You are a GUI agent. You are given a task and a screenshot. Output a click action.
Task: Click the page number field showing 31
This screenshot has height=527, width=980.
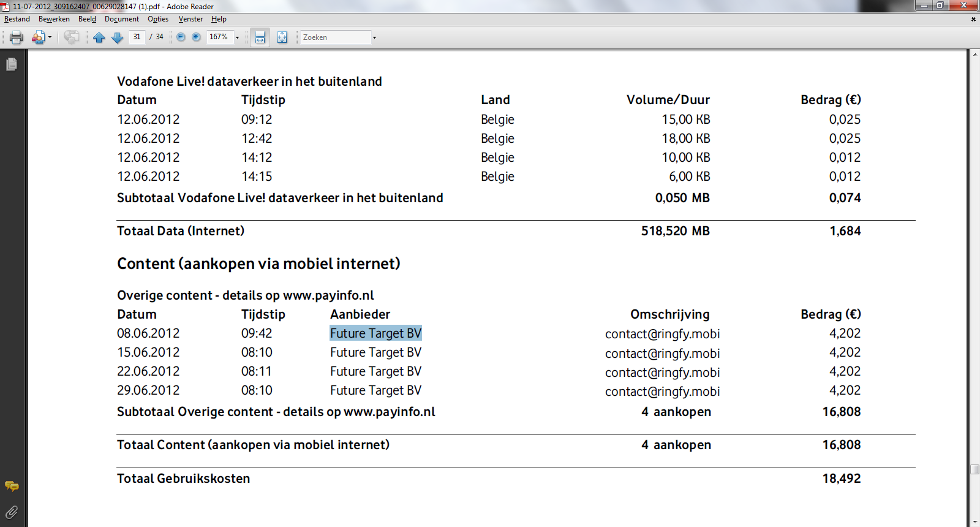pyautogui.click(x=137, y=37)
